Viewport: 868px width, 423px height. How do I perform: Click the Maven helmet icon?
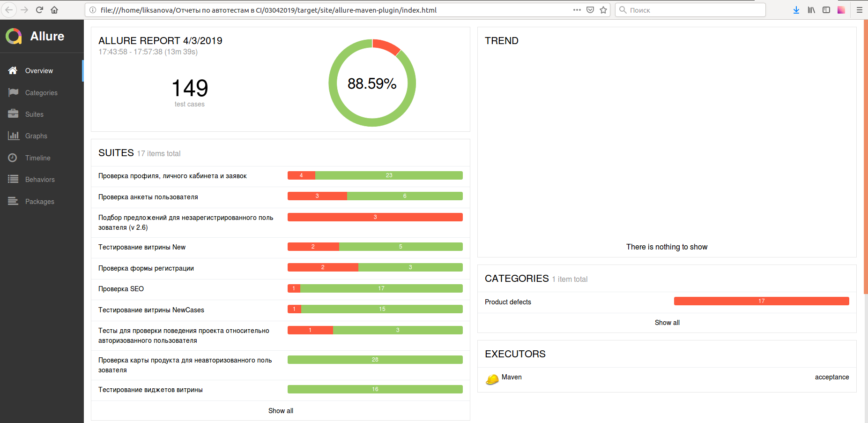click(492, 379)
